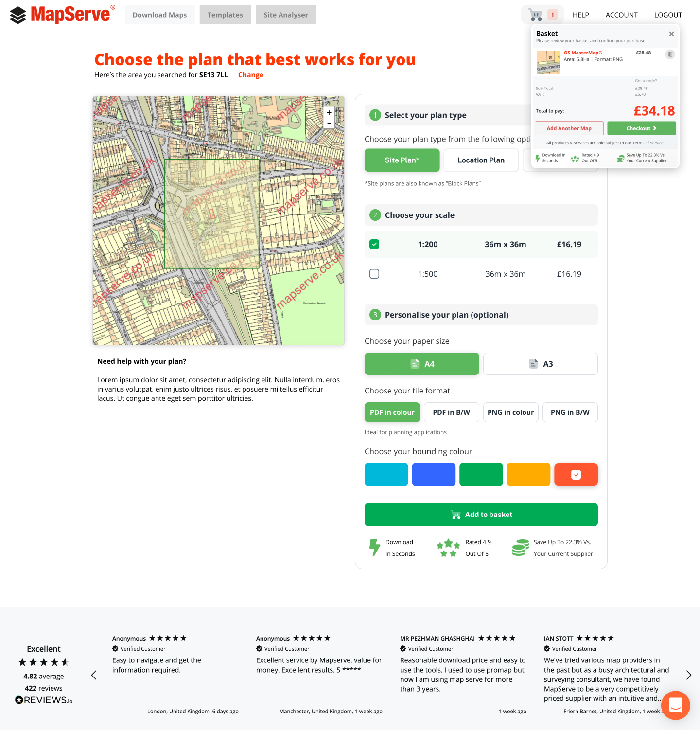Open HELP menu

[580, 15]
